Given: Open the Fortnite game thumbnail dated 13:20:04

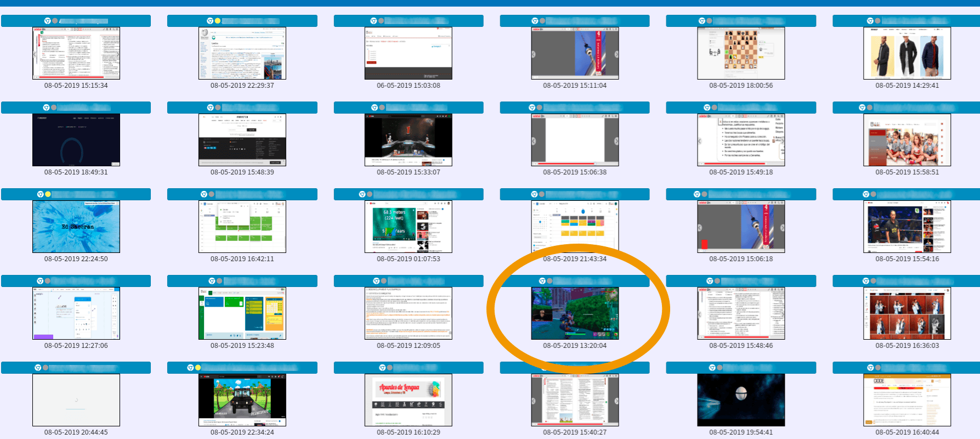Looking at the screenshot, I should click(x=575, y=313).
